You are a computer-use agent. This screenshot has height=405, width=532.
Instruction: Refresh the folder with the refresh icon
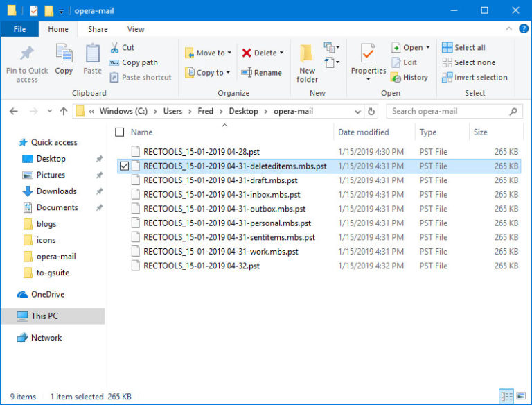[x=372, y=111]
